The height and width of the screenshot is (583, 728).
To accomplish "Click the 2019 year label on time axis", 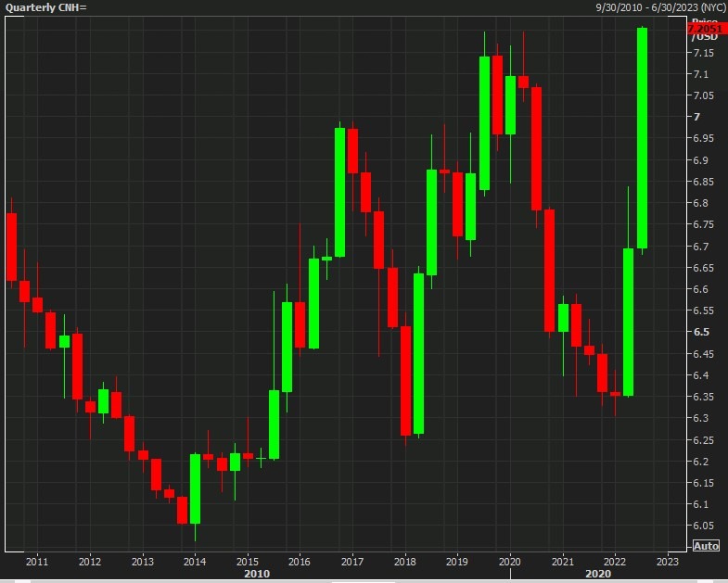I will (457, 562).
